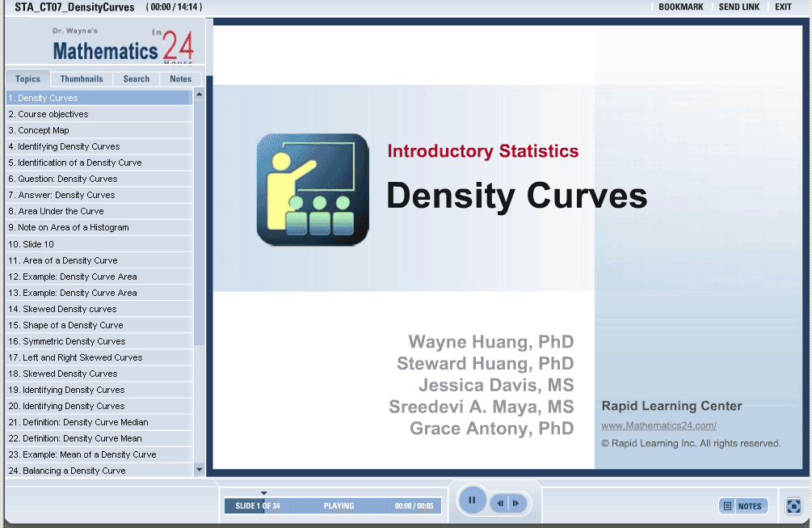Open the Search tab
Image resolution: width=812 pixels, height=528 pixels.
coord(136,79)
